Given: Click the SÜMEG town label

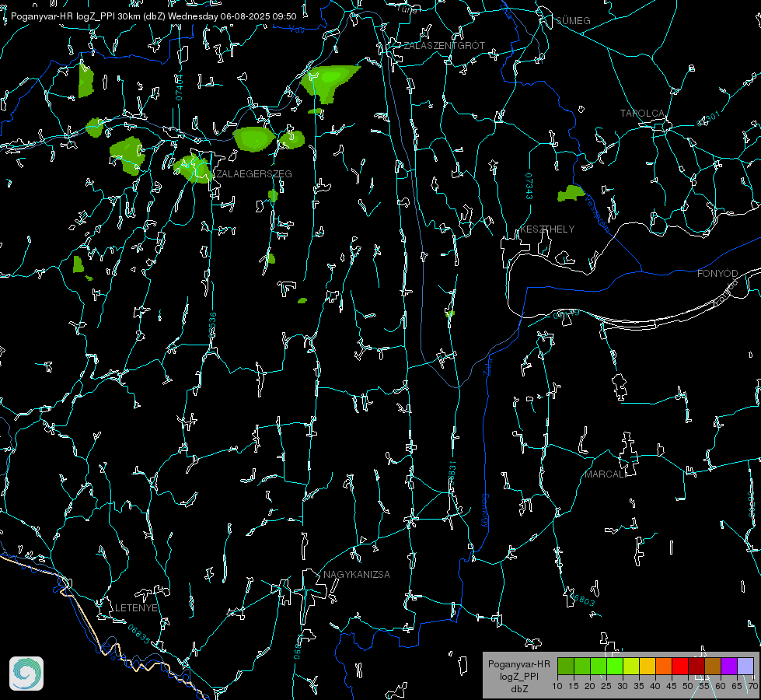Looking at the screenshot, I should point(573,20).
